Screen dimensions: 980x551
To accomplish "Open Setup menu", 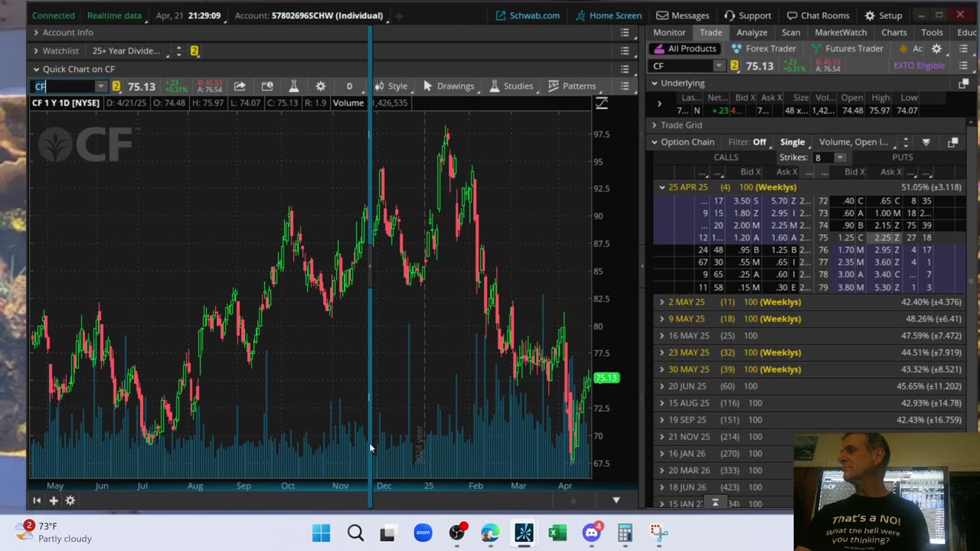I will 884,15.
